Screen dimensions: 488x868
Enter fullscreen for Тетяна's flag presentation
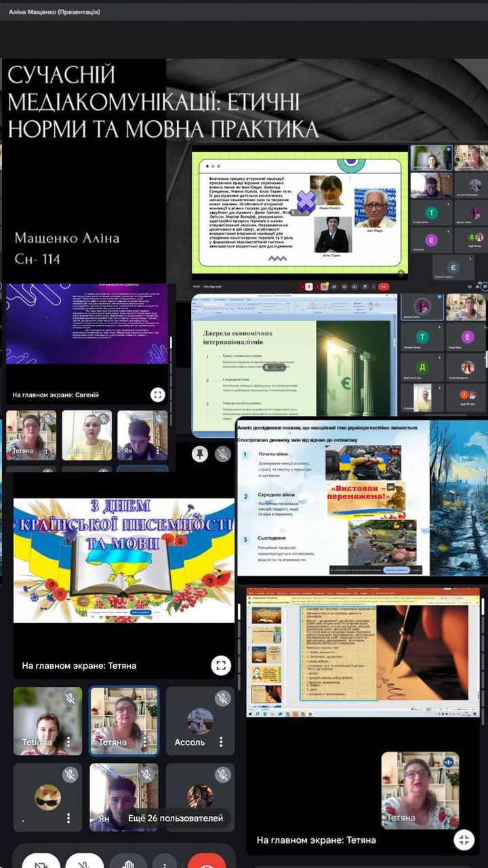coord(220,665)
